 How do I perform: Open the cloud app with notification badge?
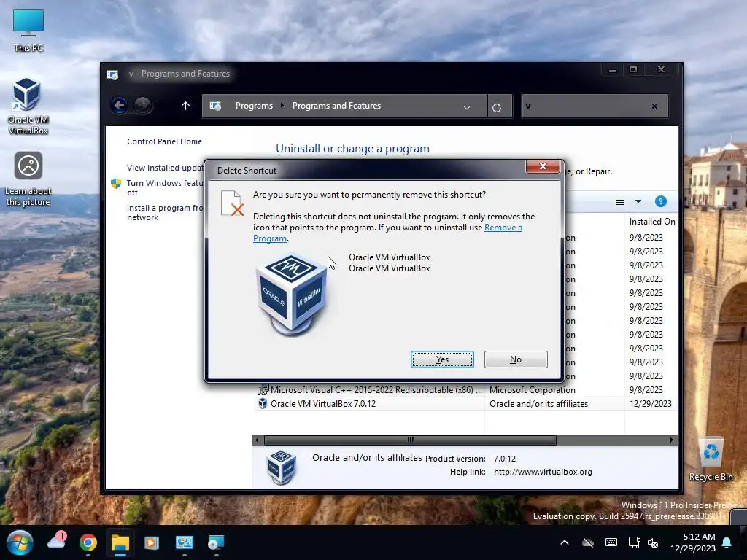56,542
